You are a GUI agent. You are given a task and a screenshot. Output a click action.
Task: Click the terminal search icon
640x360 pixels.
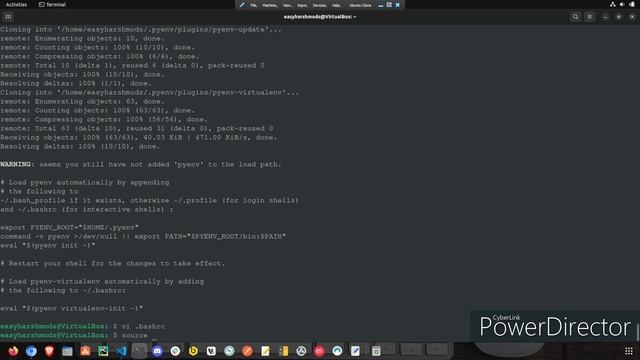[576, 17]
